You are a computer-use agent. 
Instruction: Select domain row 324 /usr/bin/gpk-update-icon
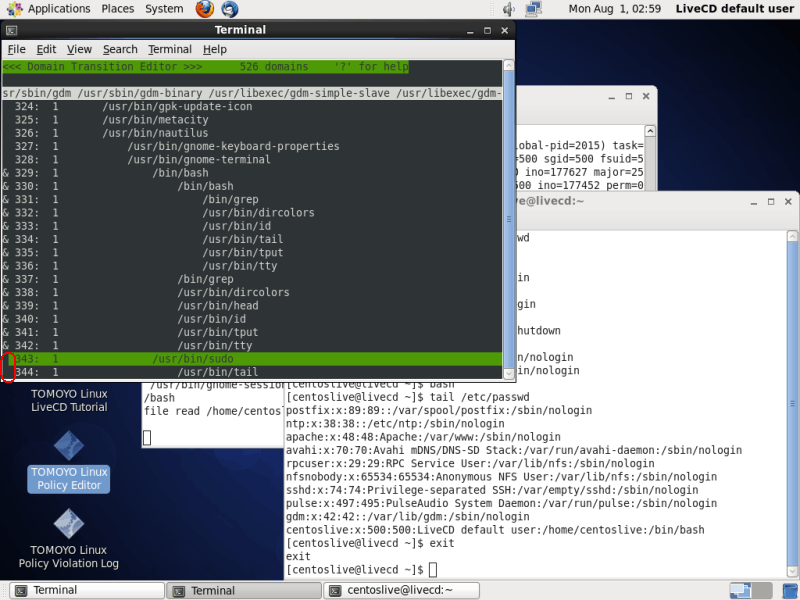coord(252,107)
